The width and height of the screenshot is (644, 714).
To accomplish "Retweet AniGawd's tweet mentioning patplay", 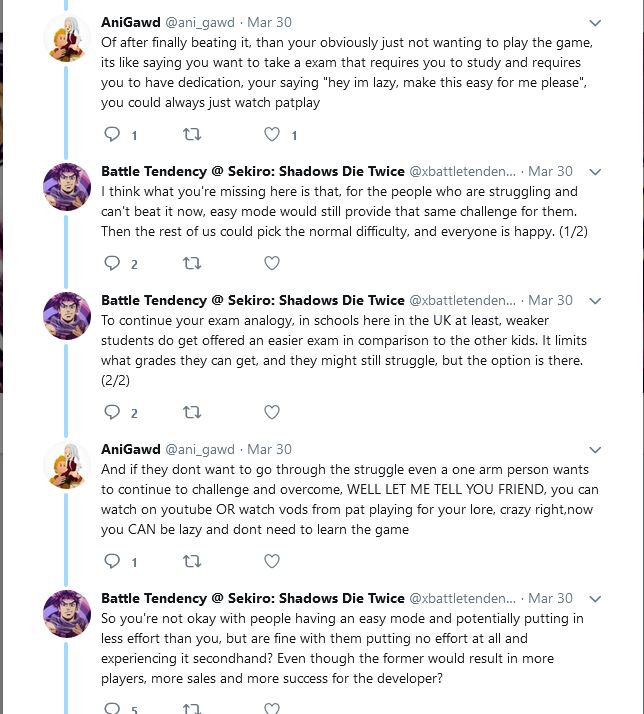I will point(192,134).
